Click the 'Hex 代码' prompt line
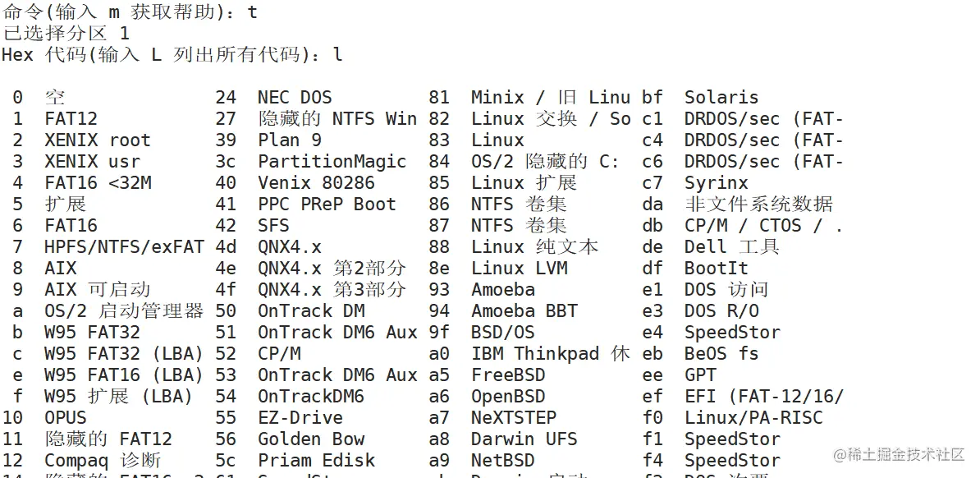Screen dimensions: 980x478 [x=172, y=54]
